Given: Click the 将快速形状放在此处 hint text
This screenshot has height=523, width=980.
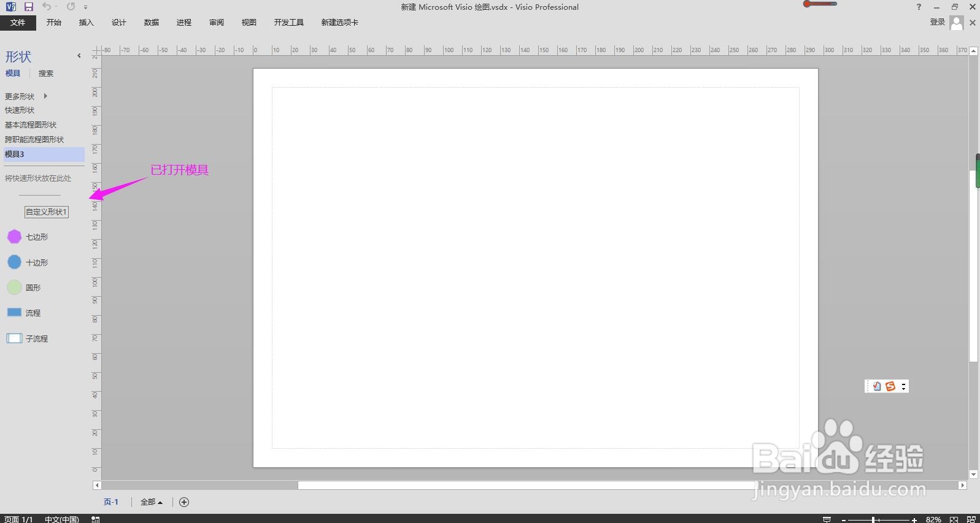Looking at the screenshot, I should [38, 178].
